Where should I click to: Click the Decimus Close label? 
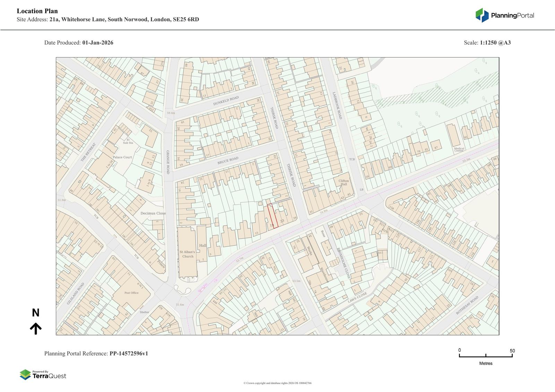pos(153,213)
